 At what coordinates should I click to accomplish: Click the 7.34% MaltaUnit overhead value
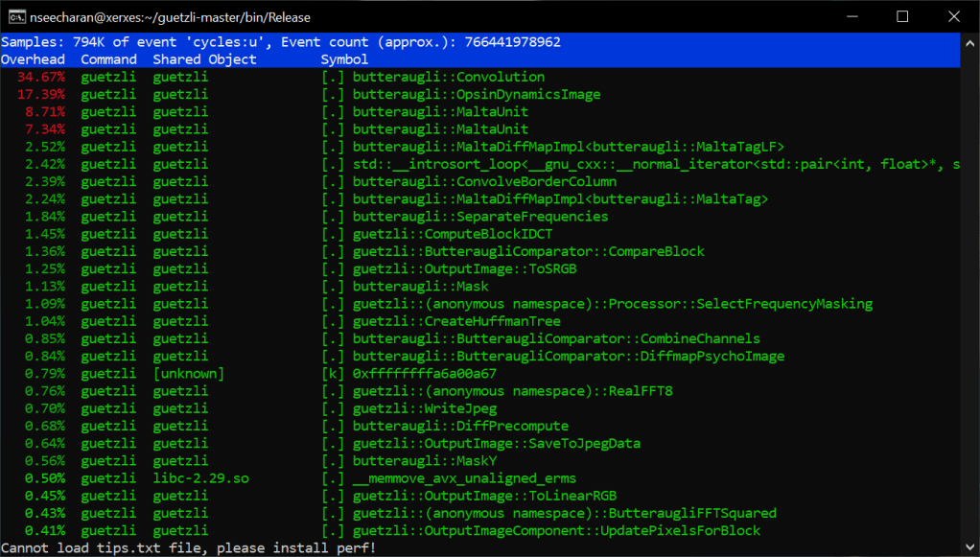pos(45,128)
